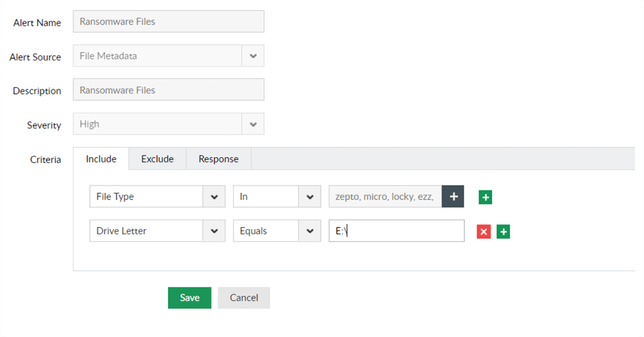Viewport: 644px width, 337px height.
Task: Add criteria row with File Type green plus
Action: [485, 197]
